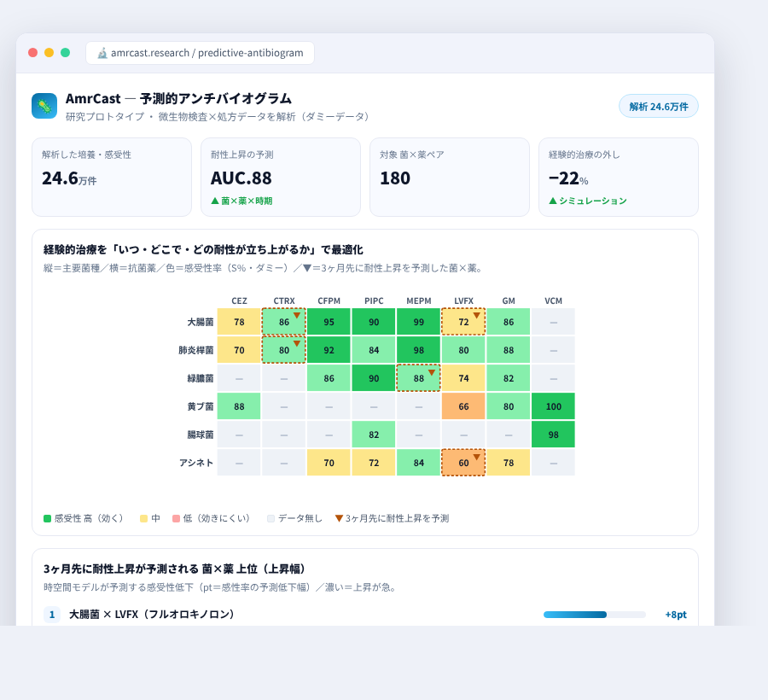Image resolution: width=768 pixels, height=700 pixels.
Task: Select the LVFX column header
Action: [464, 300]
